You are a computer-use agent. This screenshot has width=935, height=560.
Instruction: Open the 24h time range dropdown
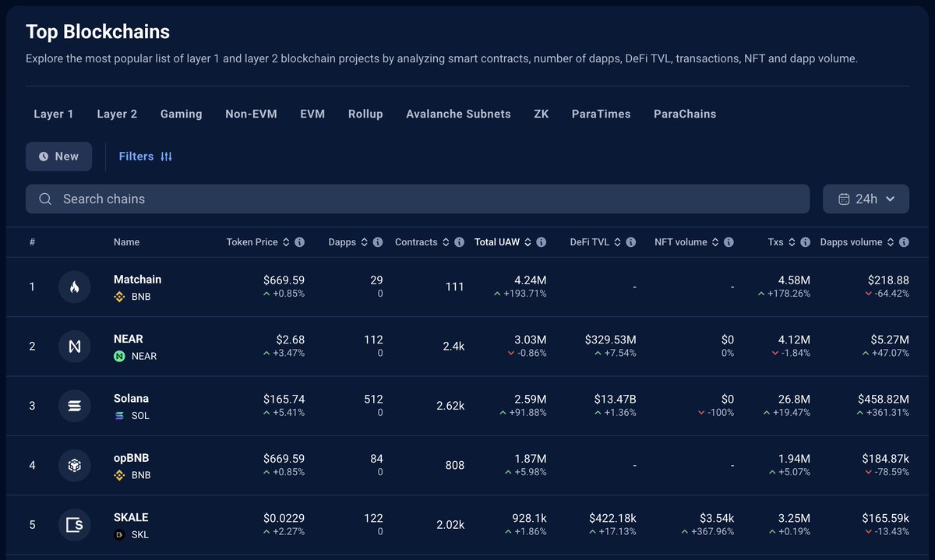866,199
